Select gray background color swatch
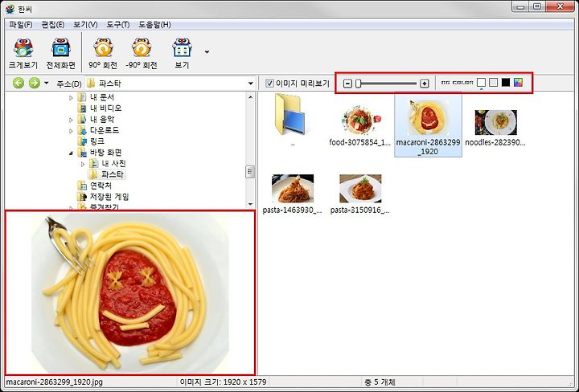This screenshot has height=392, width=579. pyautogui.click(x=493, y=82)
